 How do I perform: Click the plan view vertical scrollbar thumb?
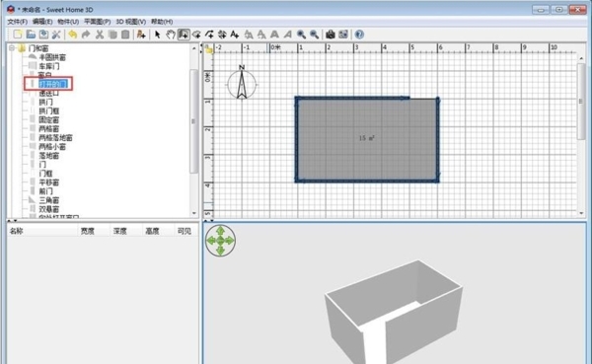click(x=581, y=102)
